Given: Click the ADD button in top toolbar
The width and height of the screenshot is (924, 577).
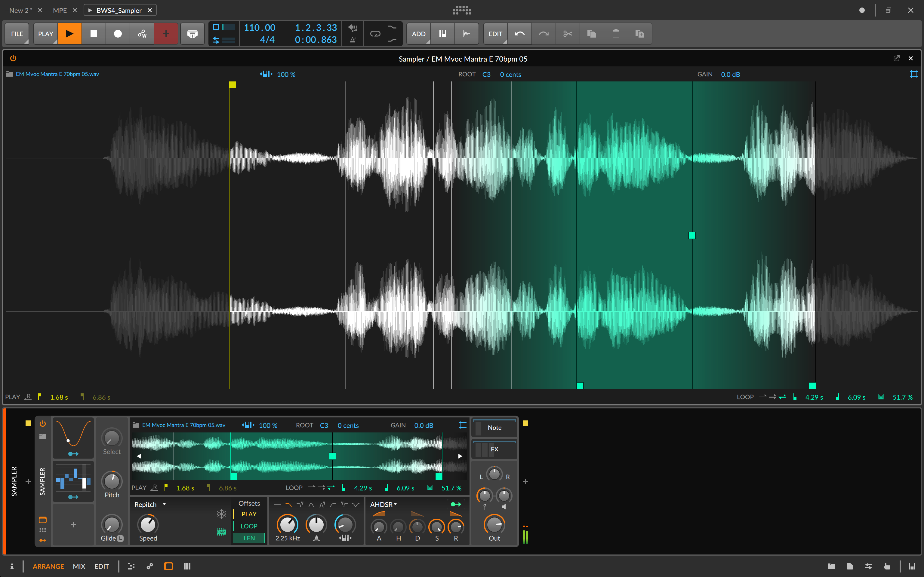Looking at the screenshot, I should (418, 33).
